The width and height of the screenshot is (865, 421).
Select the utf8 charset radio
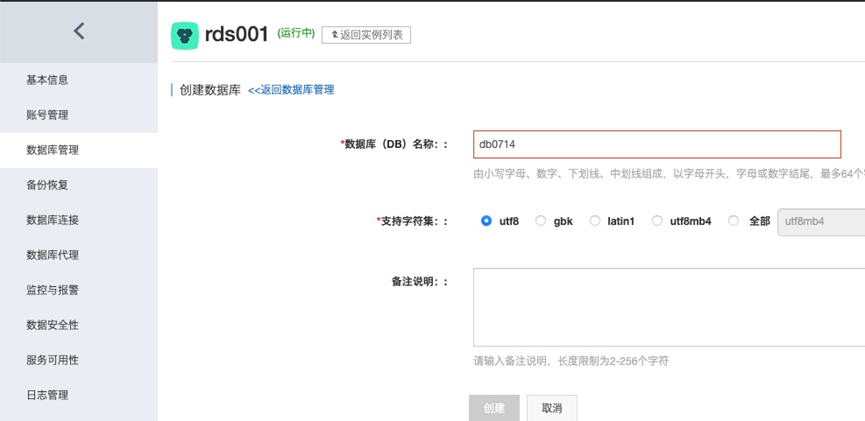(486, 221)
